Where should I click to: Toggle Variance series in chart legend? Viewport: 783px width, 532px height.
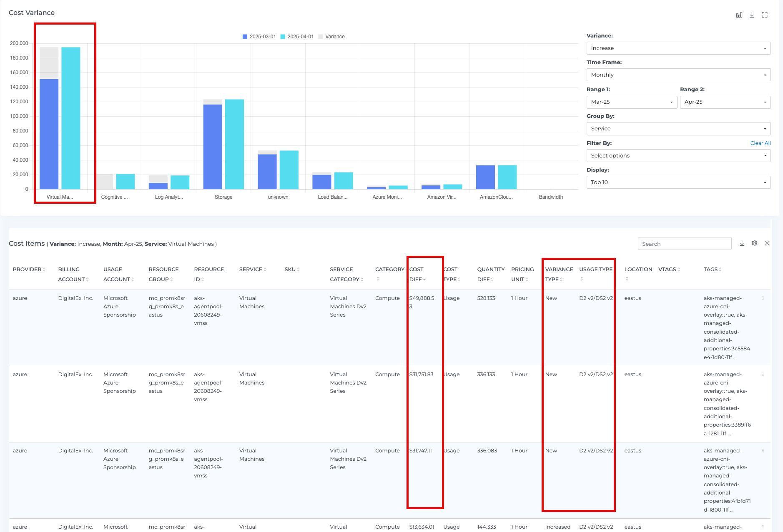(331, 37)
